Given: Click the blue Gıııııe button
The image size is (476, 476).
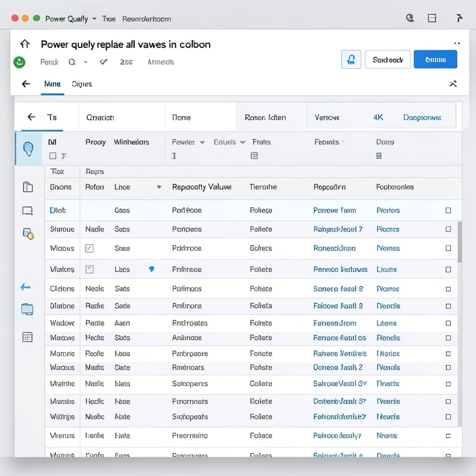Looking at the screenshot, I should (x=435, y=59).
